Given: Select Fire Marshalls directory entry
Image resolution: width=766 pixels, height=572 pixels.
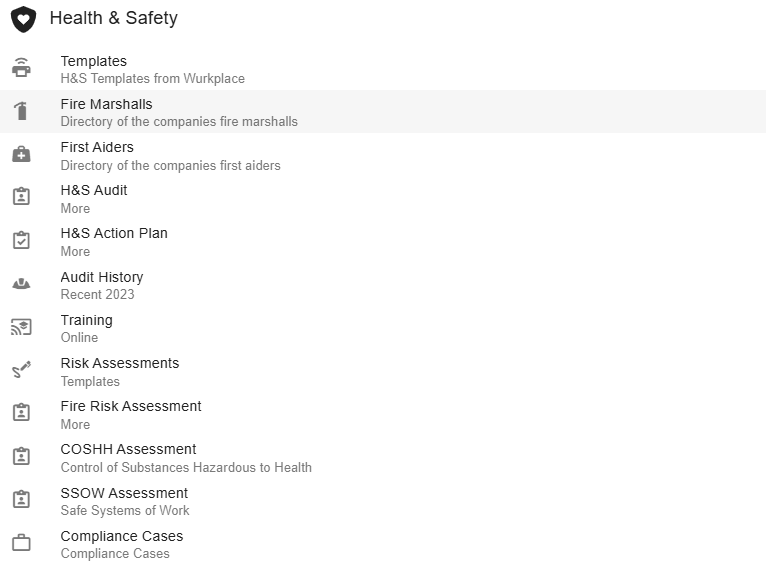Looking at the screenshot, I should [x=107, y=105].
